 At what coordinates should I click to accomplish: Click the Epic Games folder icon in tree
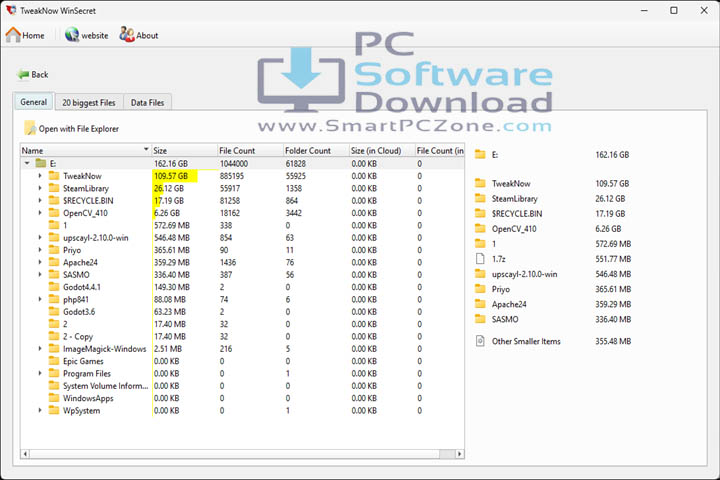click(54, 361)
